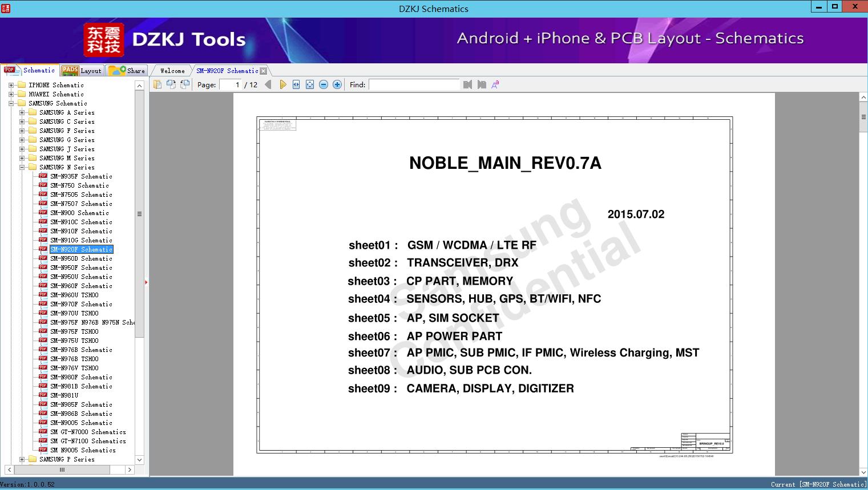Switch to the PADS Layout tab

pos(82,71)
